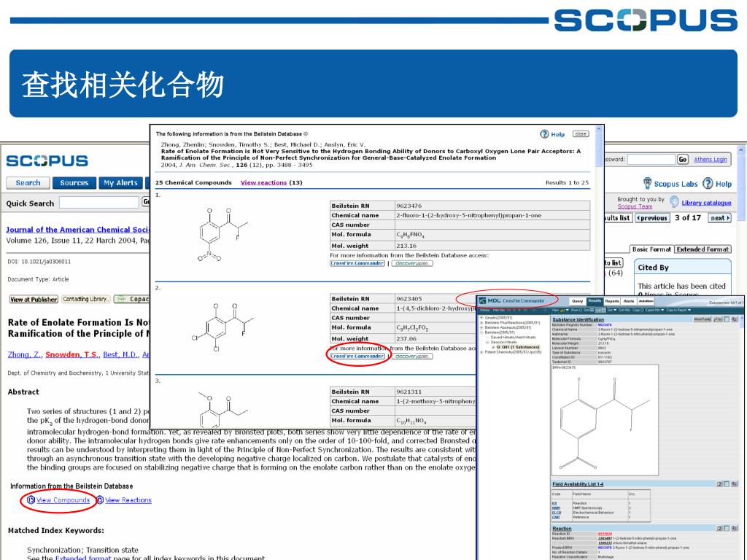Image resolution: width=747 pixels, height=560 pixels.
Task: Click CrossFire Commander button for compound 1
Action: tap(357, 263)
